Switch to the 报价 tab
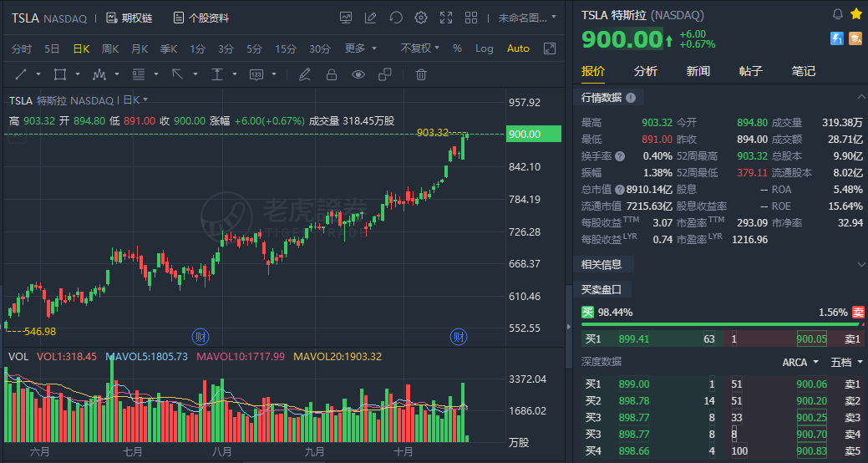The image size is (868, 463). (x=593, y=71)
